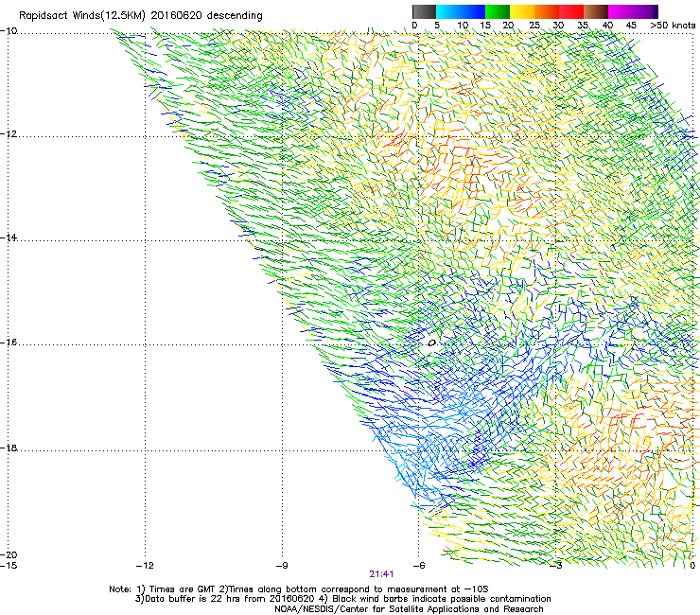Image resolution: width=700 pixels, height=615 pixels.
Task: Click the red 30-35 knots color band
Action: click(x=571, y=11)
